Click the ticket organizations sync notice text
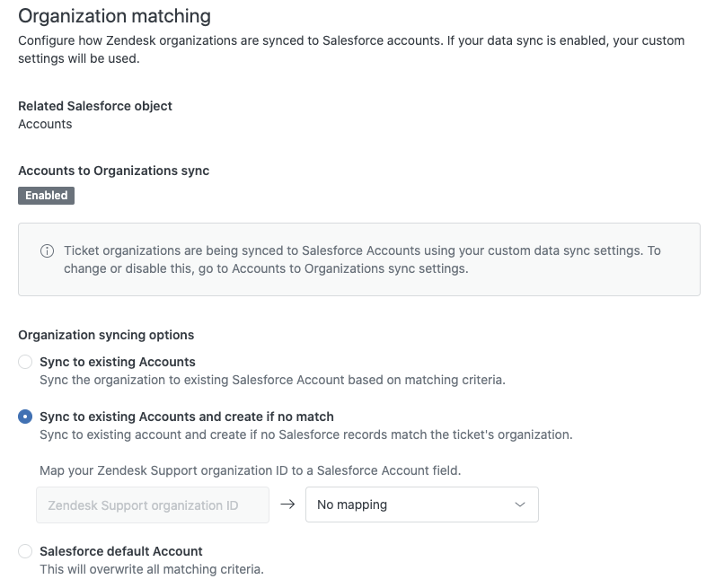 362,259
